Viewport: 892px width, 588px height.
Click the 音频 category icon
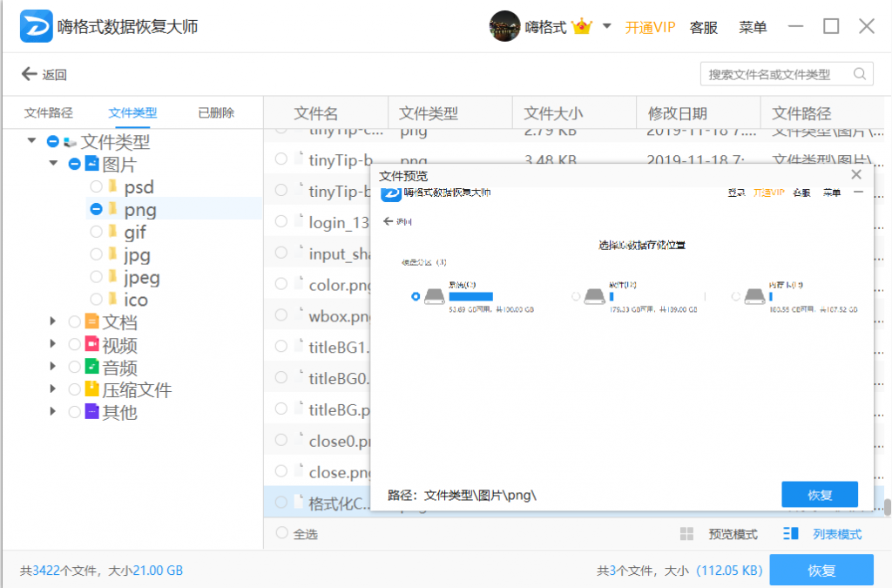[x=92, y=367]
